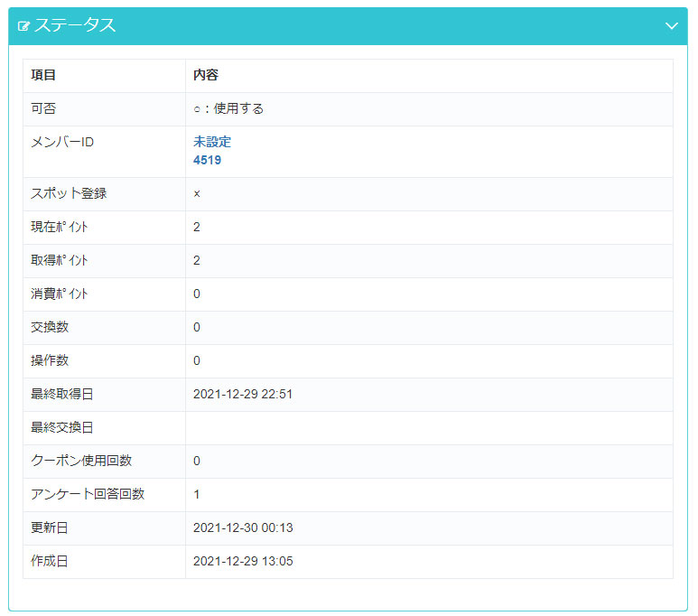Click the 交換数 row label
Screen dimensions: 698x616
50,327
